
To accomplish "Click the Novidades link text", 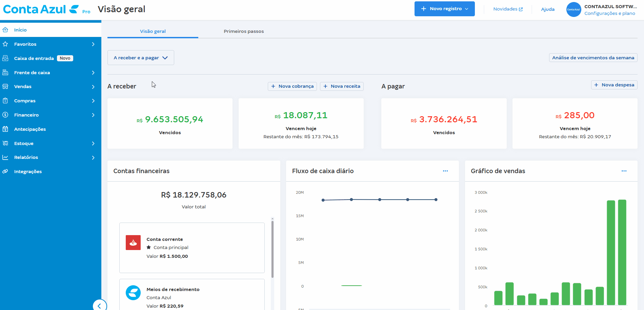I will click(x=505, y=9).
